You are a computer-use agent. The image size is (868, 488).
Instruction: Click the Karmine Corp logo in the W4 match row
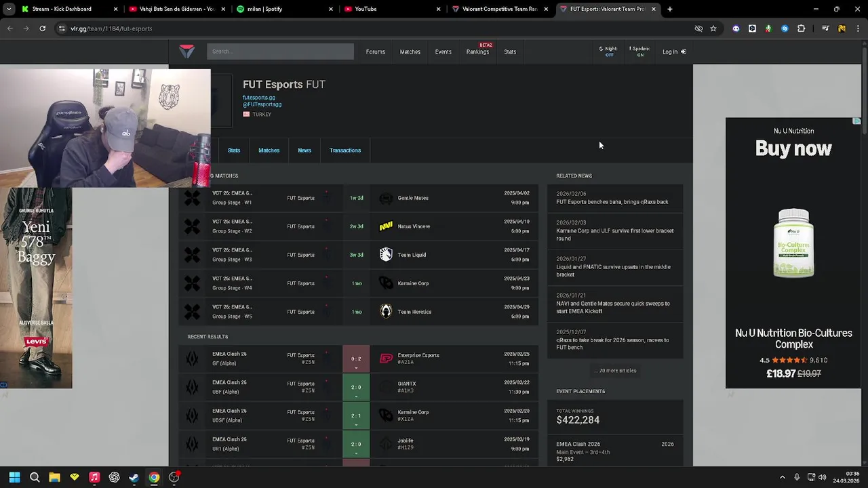coord(386,283)
